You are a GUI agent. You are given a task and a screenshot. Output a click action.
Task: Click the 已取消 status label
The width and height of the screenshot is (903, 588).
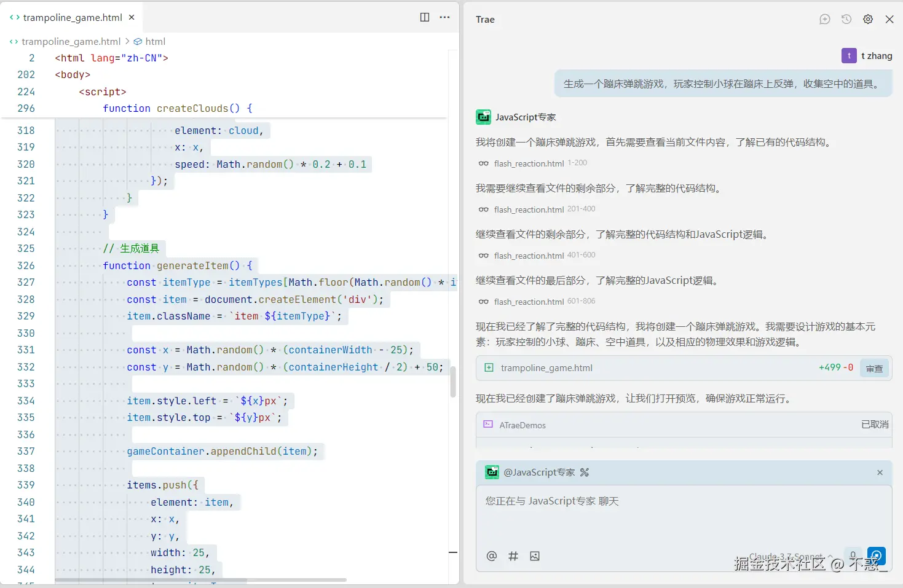coord(875,425)
